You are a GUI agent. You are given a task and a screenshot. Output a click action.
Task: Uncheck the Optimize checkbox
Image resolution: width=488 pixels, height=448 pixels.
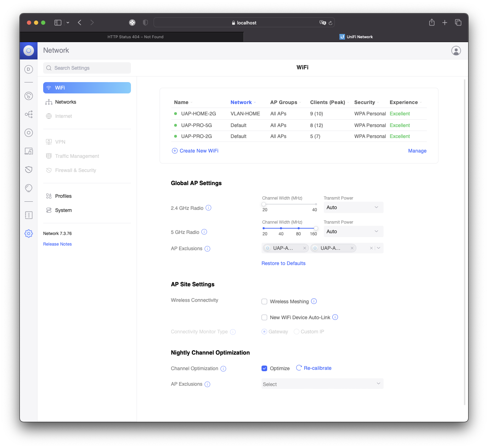(x=264, y=368)
